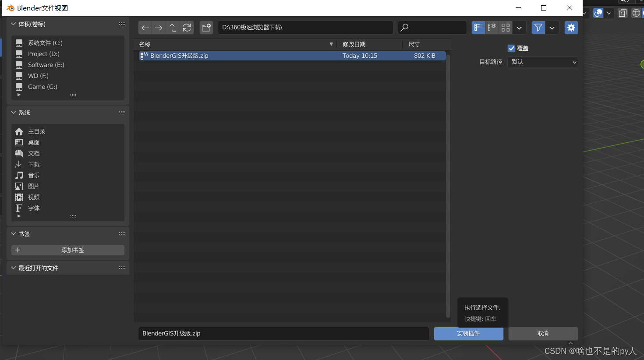Go back to previous folder
The width and height of the screenshot is (644, 360).
click(145, 28)
